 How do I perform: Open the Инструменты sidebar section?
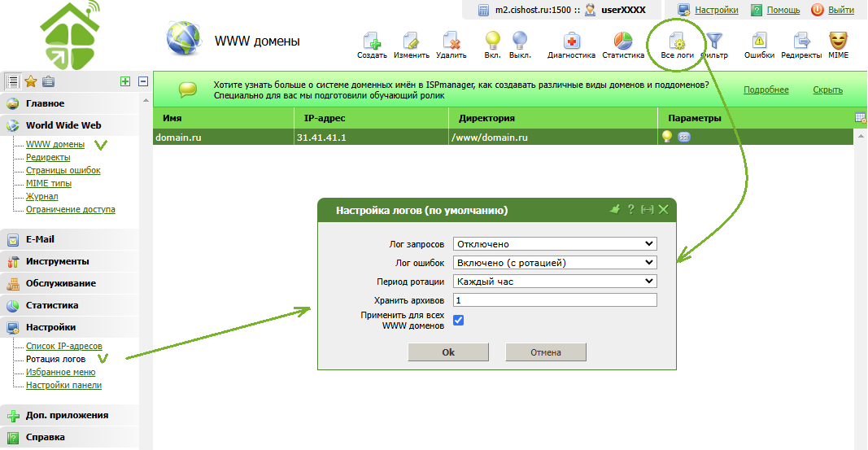tap(57, 262)
